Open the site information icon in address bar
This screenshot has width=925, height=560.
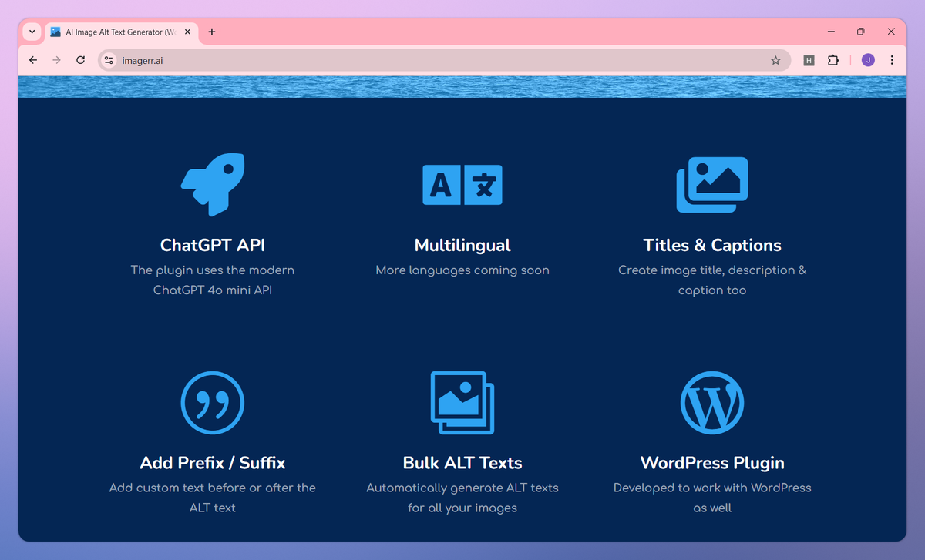[109, 60]
